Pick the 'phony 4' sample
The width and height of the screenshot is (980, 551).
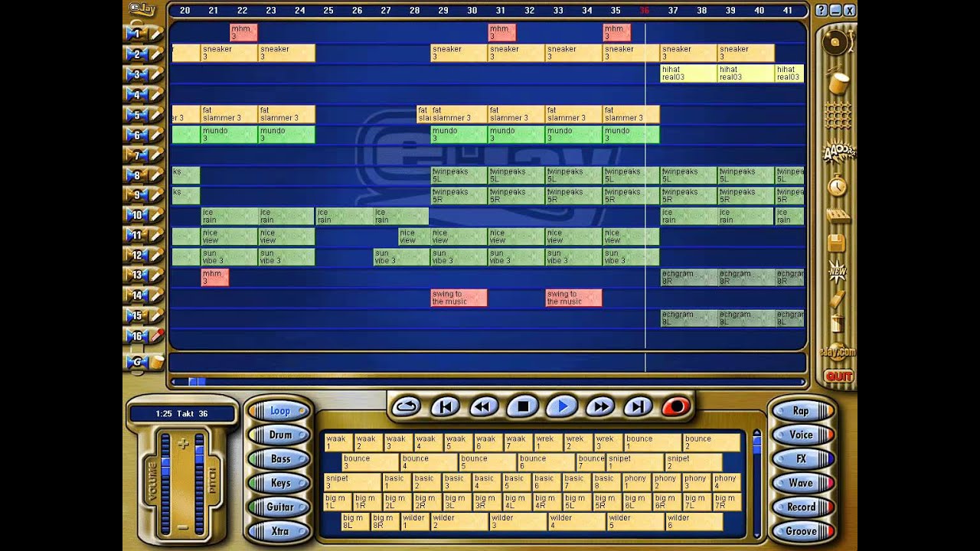coord(726,482)
